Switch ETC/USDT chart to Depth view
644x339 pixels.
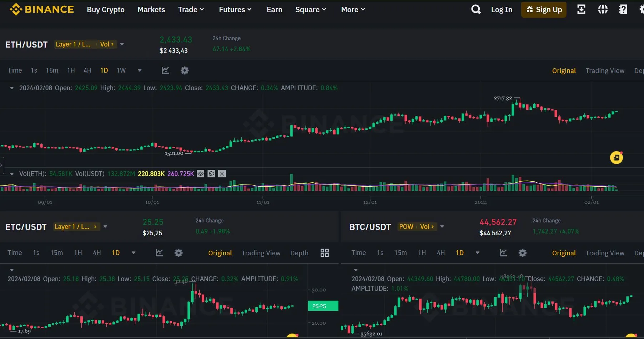point(299,253)
